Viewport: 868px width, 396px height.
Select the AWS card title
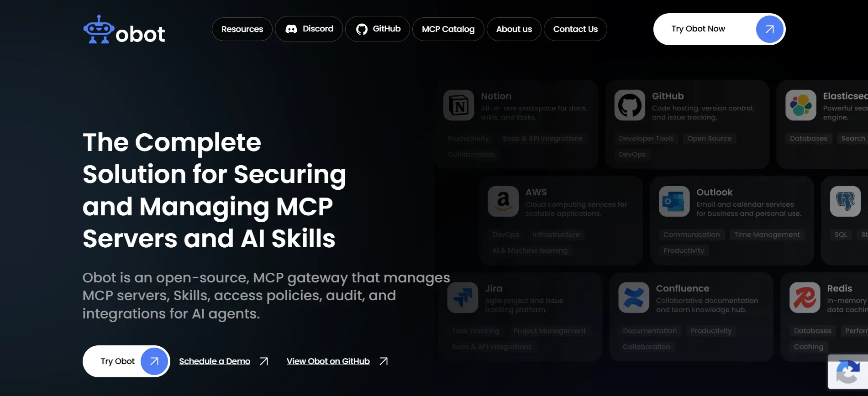point(536,193)
